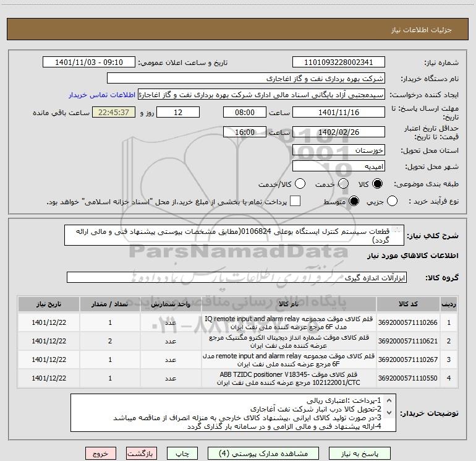Screen dimensions: 476x461
Task: Click the 'چاپ' print button
Action: pyautogui.click(x=182, y=454)
